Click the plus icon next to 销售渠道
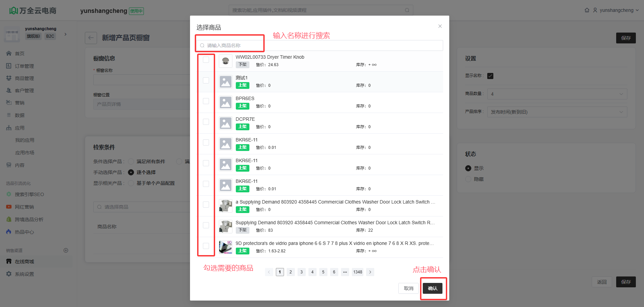 [66, 250]
